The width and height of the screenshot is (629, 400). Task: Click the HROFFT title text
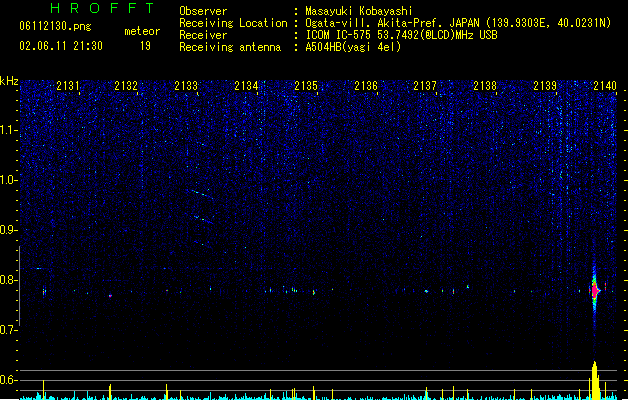click(x=102, y=8)
